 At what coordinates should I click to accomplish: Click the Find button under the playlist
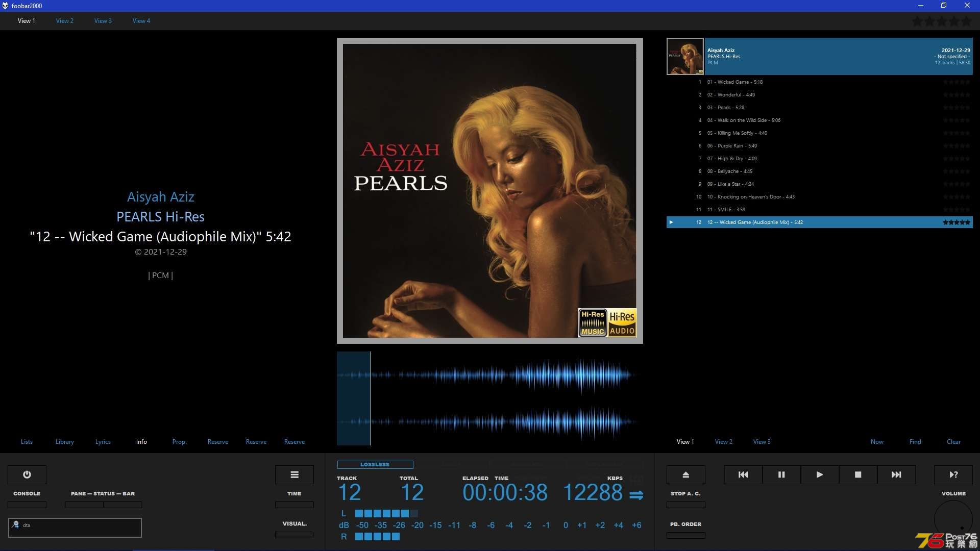point(915,442)
